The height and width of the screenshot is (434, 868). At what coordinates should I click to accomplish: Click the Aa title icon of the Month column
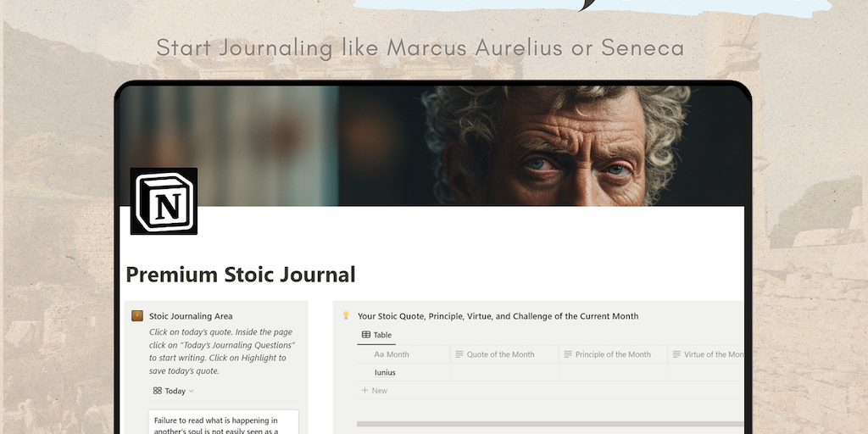(379, 354)
